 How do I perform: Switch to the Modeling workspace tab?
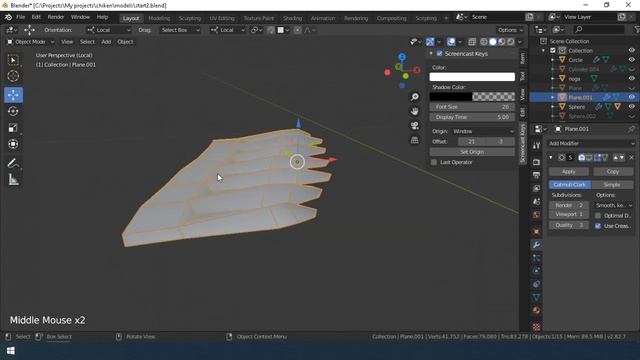coord(159,18)
